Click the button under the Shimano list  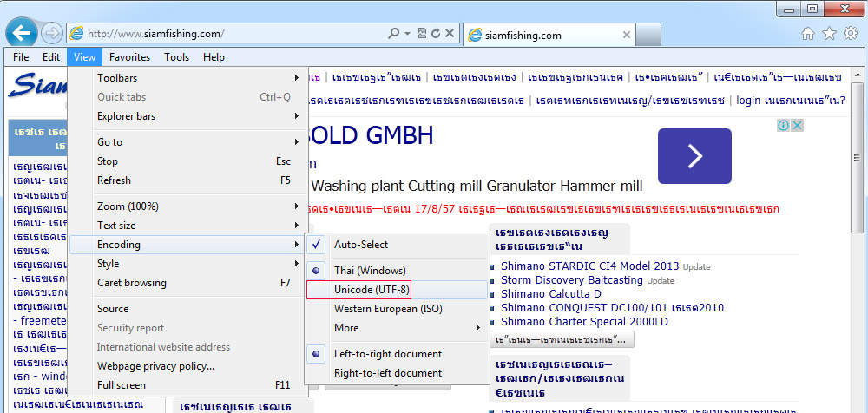tap(562, 338)
